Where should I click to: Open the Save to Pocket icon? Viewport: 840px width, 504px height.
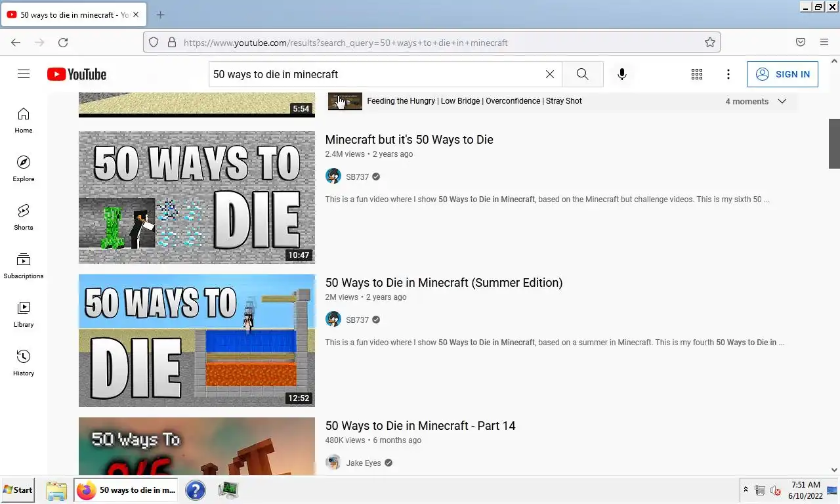tap(801, 42)
